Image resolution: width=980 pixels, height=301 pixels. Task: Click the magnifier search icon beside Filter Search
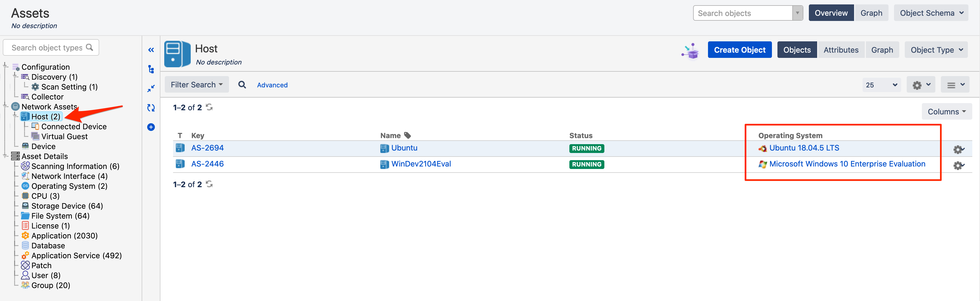242,84
